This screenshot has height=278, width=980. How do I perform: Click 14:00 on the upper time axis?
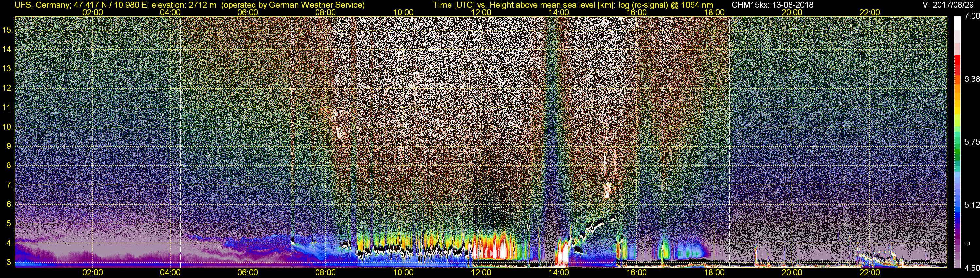coord(559,12)
